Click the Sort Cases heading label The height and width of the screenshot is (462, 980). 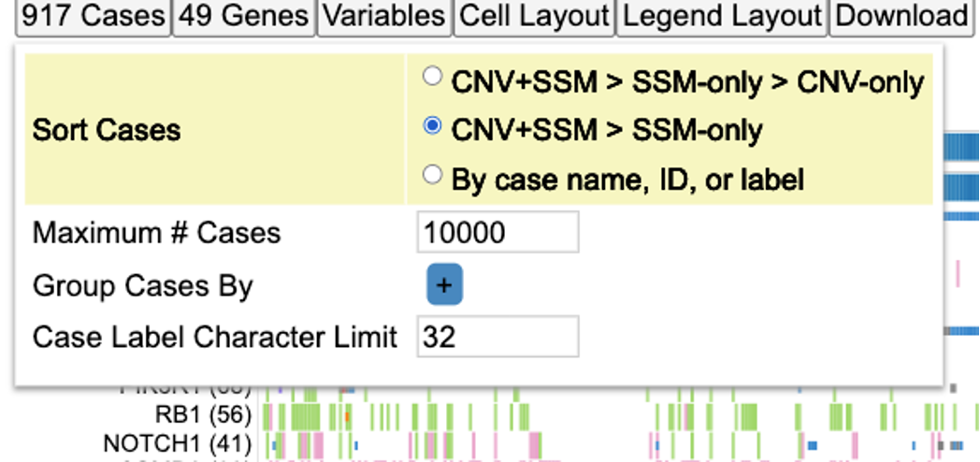pos(107,129)
